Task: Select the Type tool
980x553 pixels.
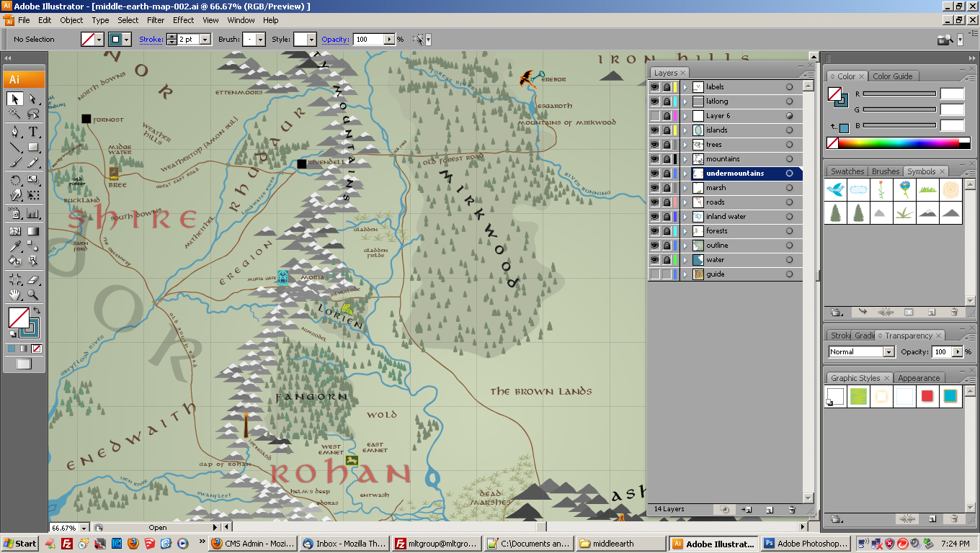Action: point(32,130)
